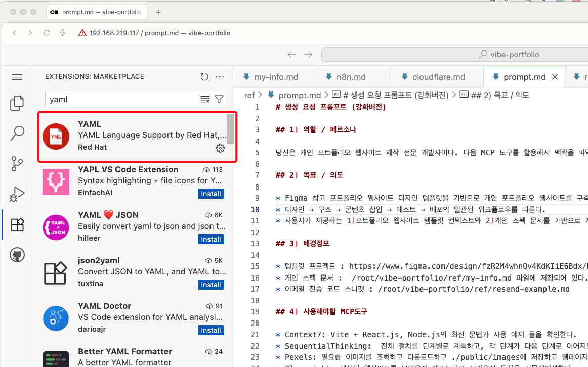Open the Search view in activity bar
Screen dimensions: 588x367
[17, 133]
